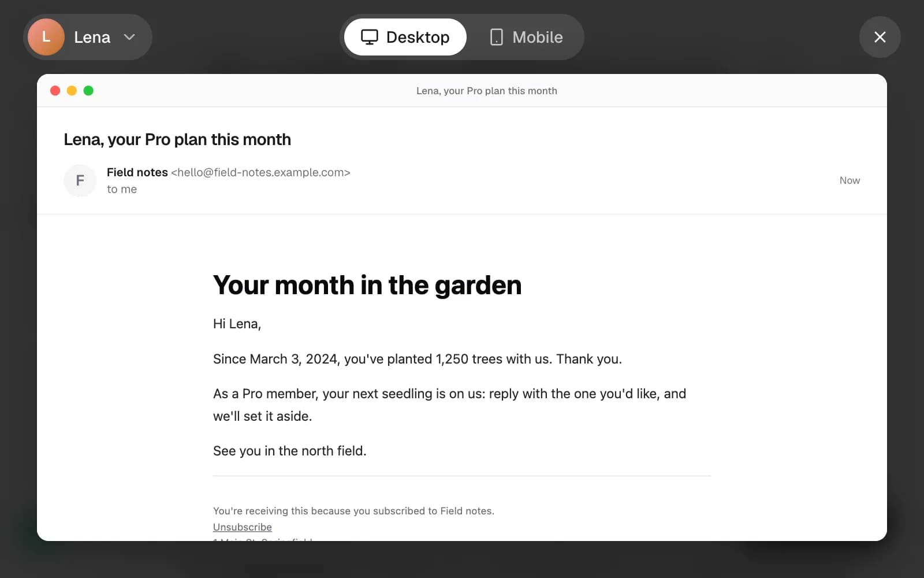The width and height of the screenshot is (924, 578).
Task: Click the red window dot
Action: tap(55, 91)
